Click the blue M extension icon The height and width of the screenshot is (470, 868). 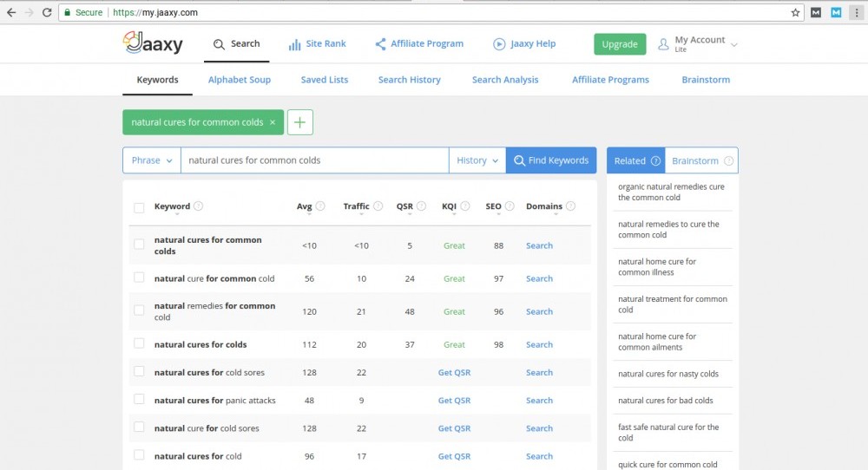836,12
